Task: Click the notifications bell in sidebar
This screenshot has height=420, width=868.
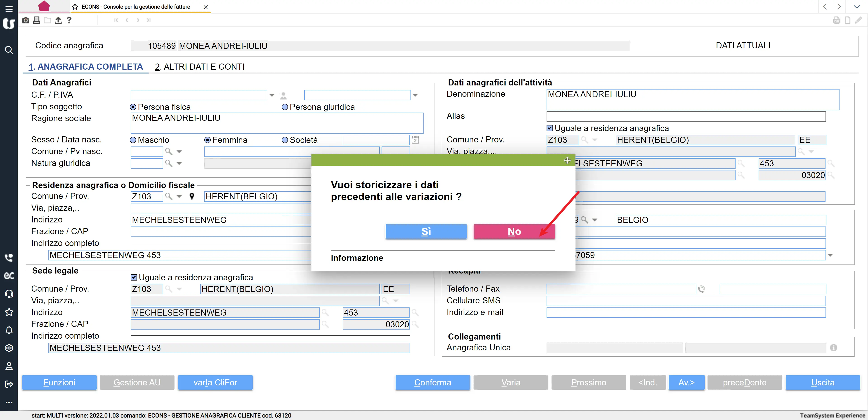Action: pos(9,330)
